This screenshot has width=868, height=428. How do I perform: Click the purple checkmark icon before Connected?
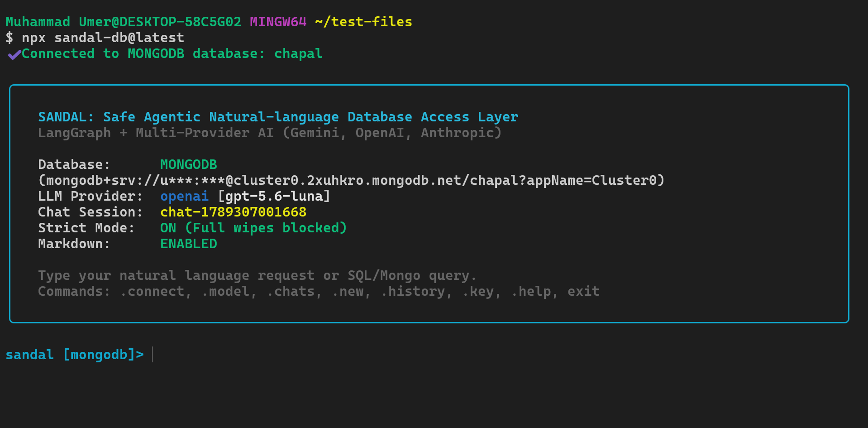coord(14,55)
